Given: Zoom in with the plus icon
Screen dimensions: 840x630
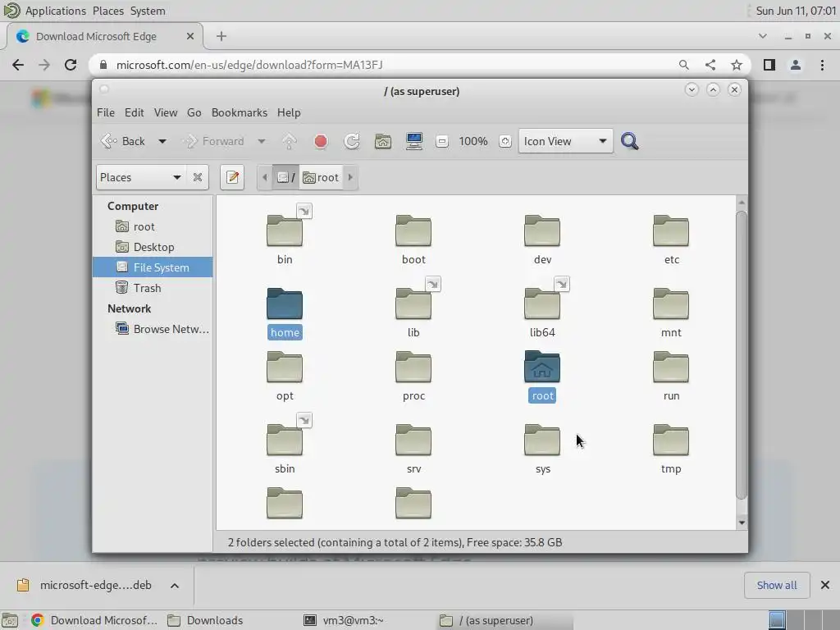Looking at the screenshot, I should pyautogui.click(x=504, y=141).
